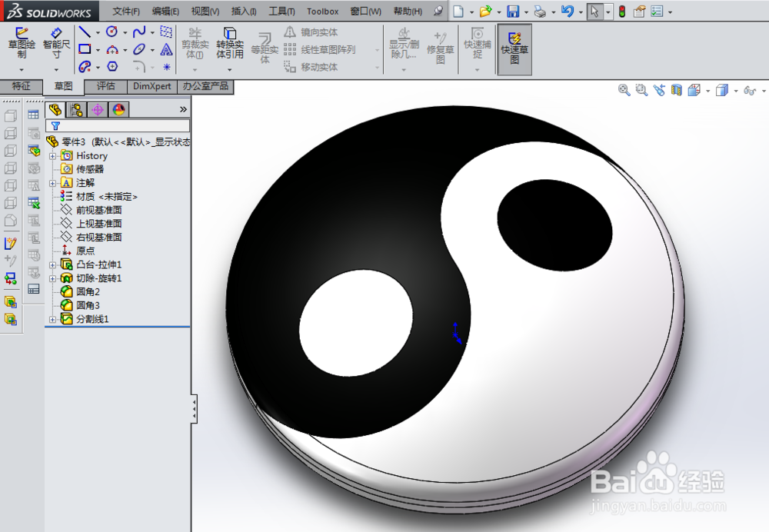The height and width of the screenshot is (532, 769).
Task: Switch to the DimXpert tab
Action: (x=152, y=86)
